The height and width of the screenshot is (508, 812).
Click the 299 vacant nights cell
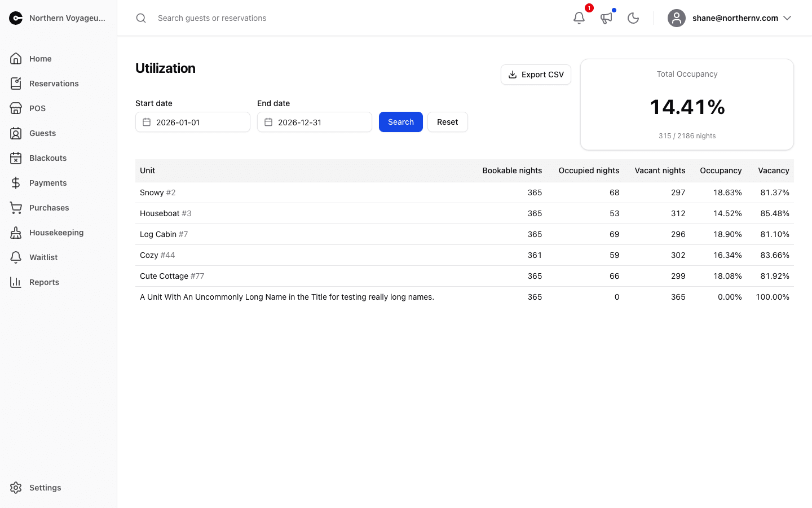[x=678, y=276]
